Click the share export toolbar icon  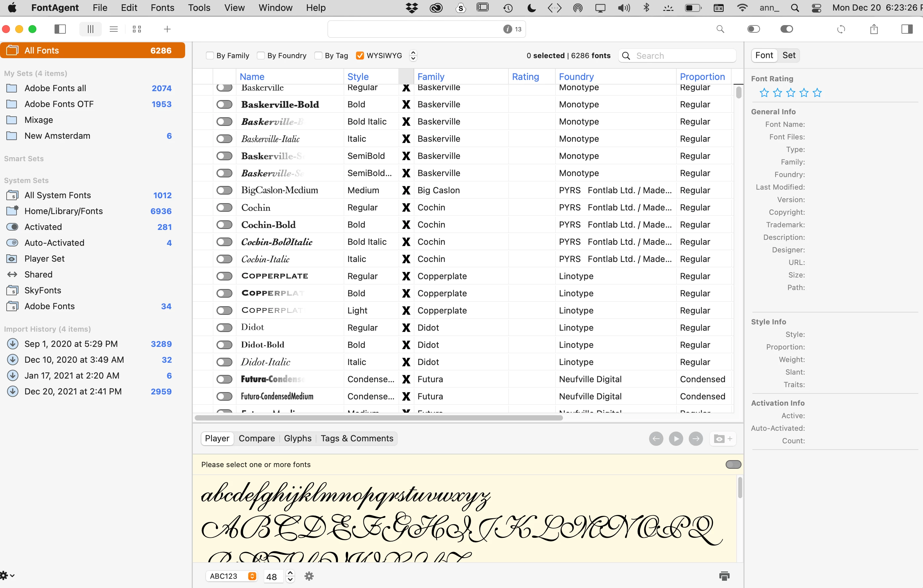tap(874, 29)
